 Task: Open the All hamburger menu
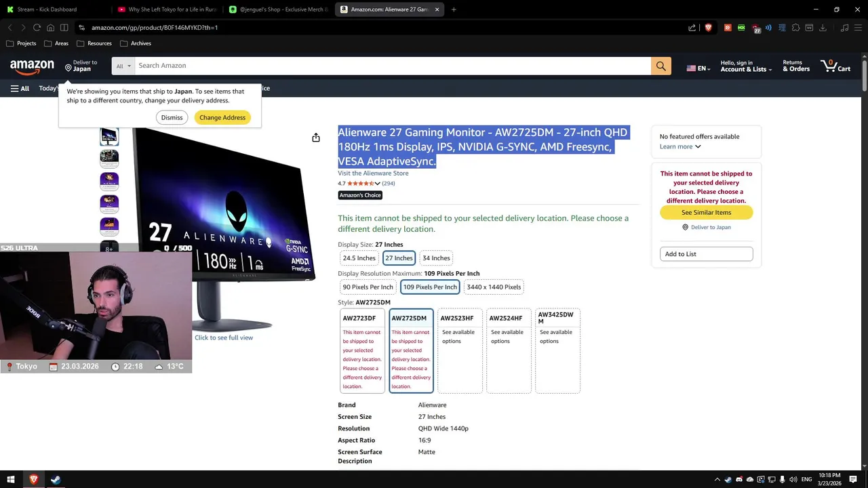(20, 88)
